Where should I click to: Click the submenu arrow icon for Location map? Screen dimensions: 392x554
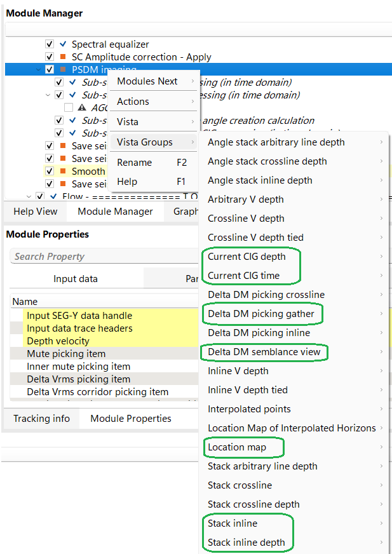381,447
